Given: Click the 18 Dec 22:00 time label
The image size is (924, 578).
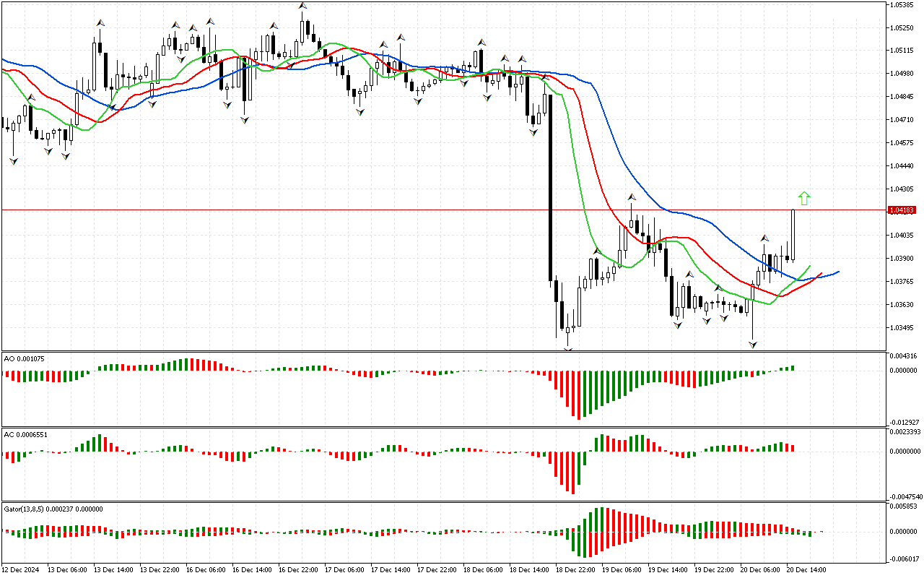Looking at the screenshot, I should (x=575, y=570).
